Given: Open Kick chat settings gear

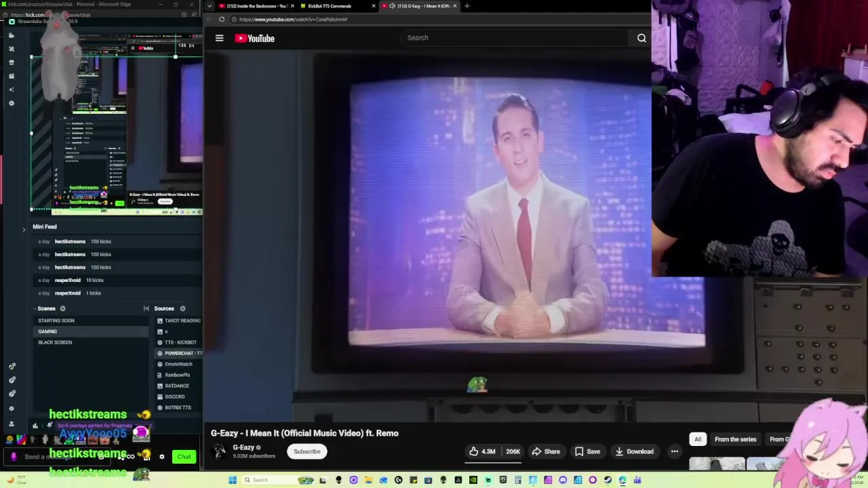Looking at the screenshot, I should pyautogui.click(x=161, y=457).
